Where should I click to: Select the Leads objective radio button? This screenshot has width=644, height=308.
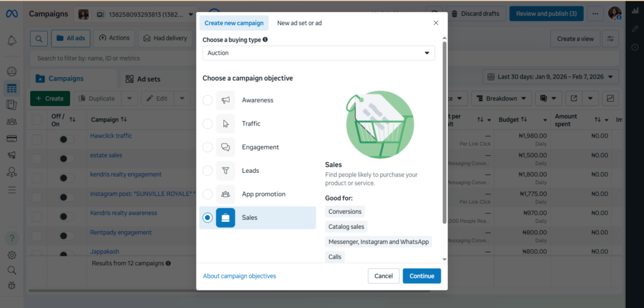pos(208,170)
